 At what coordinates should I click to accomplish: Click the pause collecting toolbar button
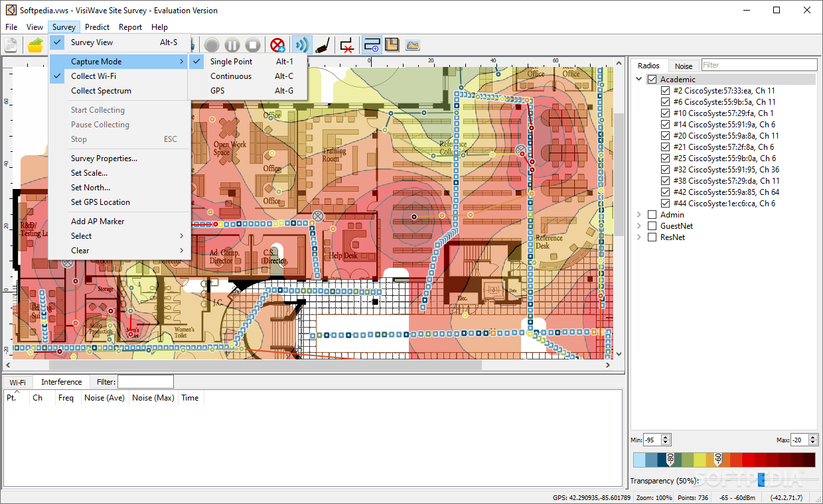pos(232,45)
